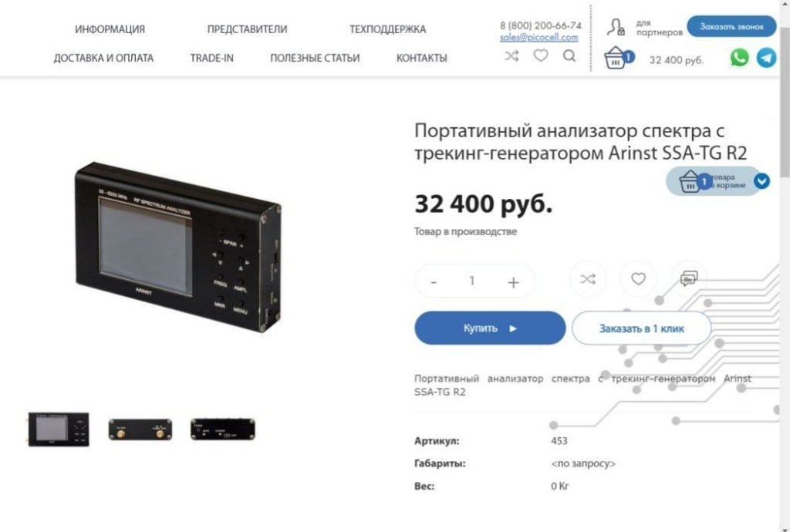790x532 pixels.
Task: Decrease quantity with minus button
Action: pos(434,282)
